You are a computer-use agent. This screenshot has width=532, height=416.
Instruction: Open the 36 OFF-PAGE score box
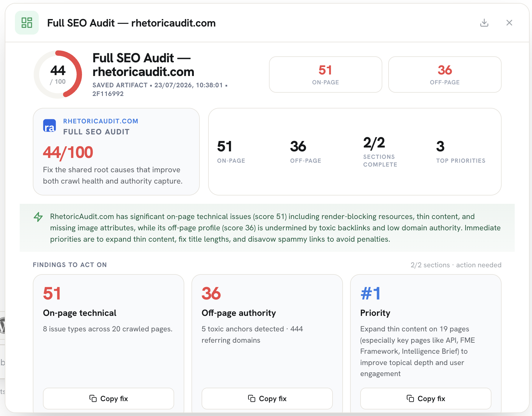point(445,74)
